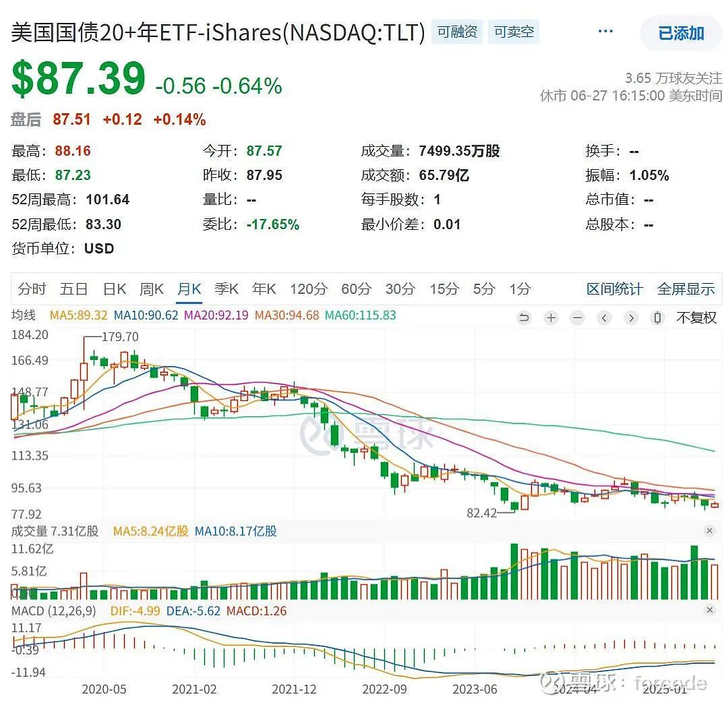This screenshot has width=728, height=705.
Task: Click the 82.42 low price marker
Action: click(x=481, y=513)
